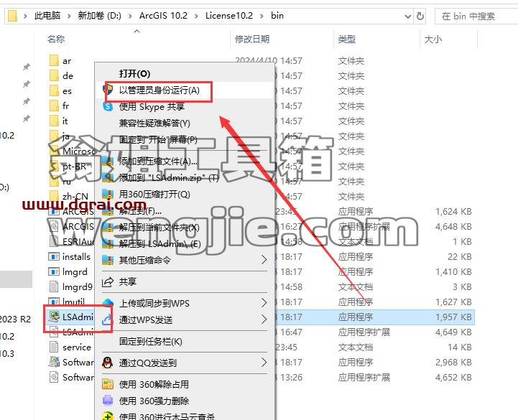Choose 上传或同步到WPS

[154, 303]
